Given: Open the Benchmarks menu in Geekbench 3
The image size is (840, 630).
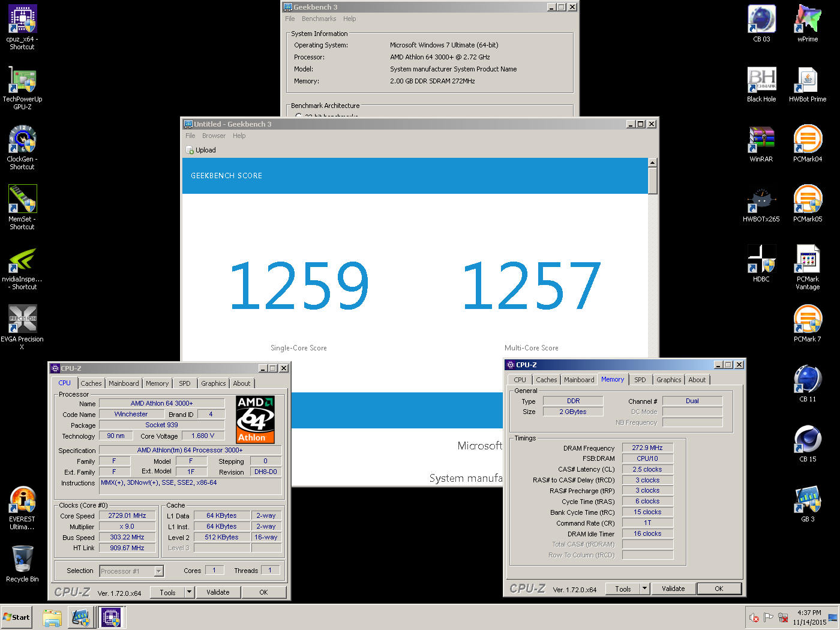Looking at the screenshot, I should [x=319, y=19].
